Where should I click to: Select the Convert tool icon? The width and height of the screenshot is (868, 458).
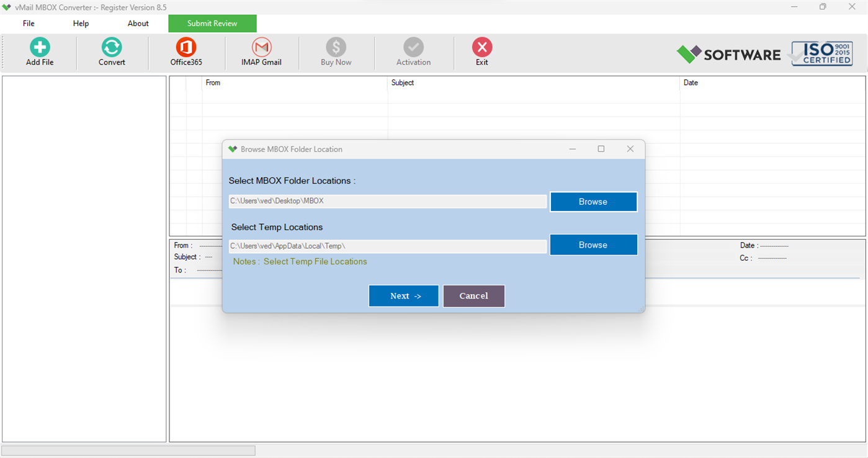(x=112, y=51)
